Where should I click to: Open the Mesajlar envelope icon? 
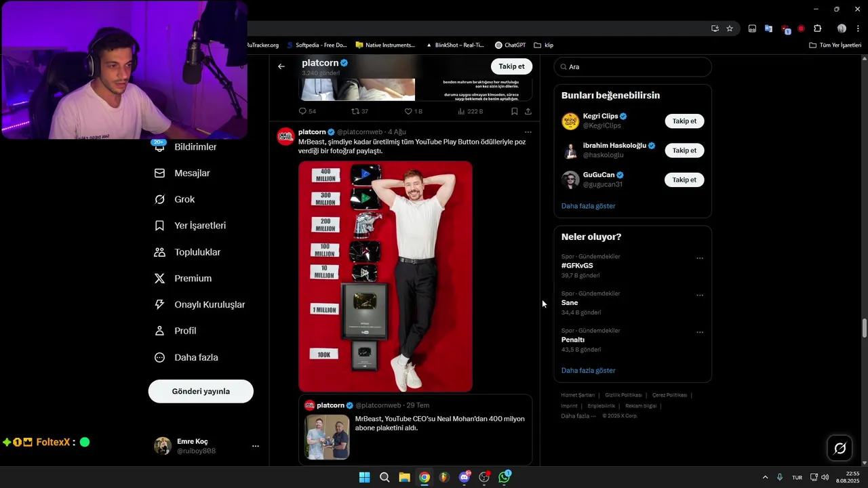pyautogui.click(x=159, y=173)
